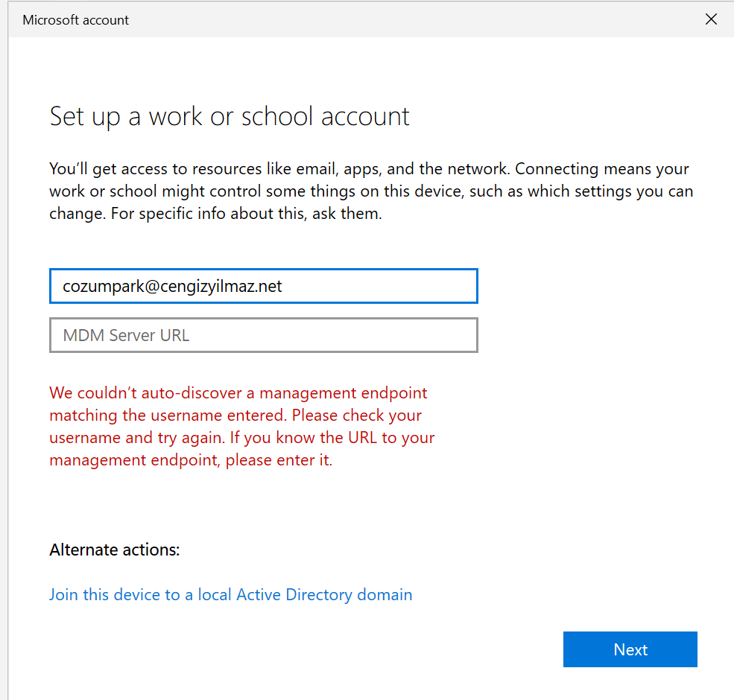Click the Microsoft account window title
734x700 pixels.
click(75, 20)
